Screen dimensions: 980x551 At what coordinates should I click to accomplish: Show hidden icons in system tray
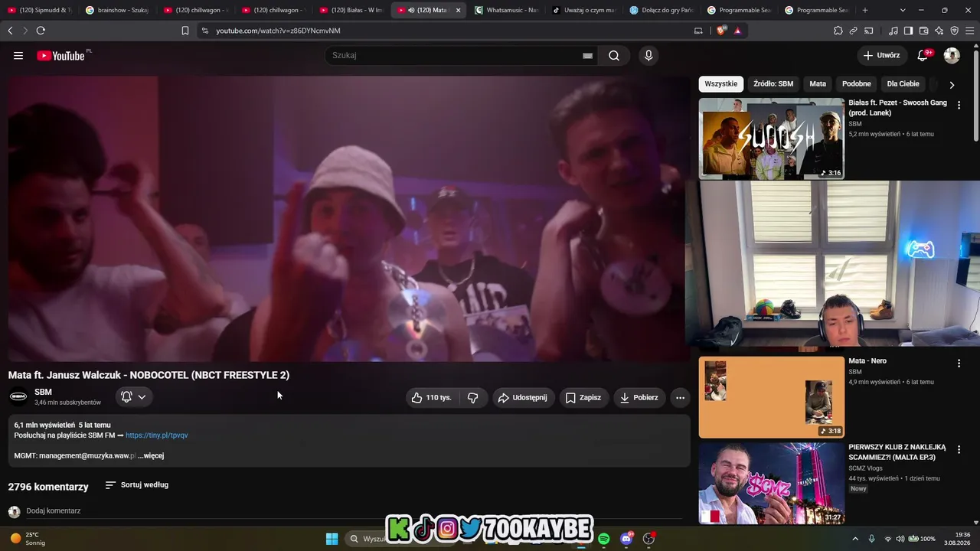(855, 539)
